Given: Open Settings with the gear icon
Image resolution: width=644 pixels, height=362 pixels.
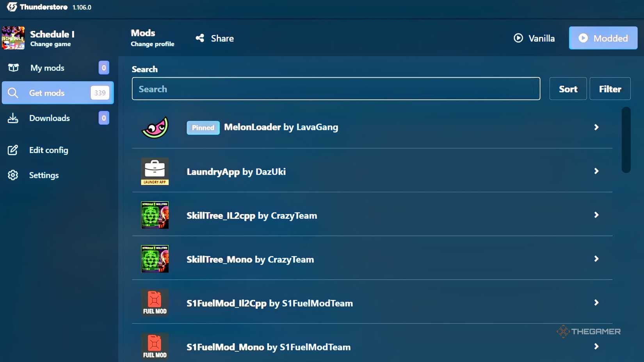Looking at the screenshot, I should (x=13, y=175).
